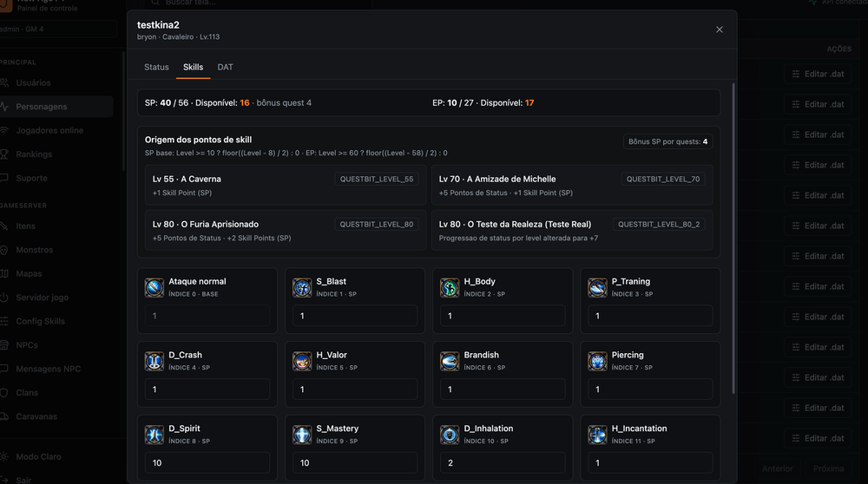Image resolution: width=868 pixels, height=484 pixels.
Task: Focus the D_Spirit level field
Action: pyautogui.click(x=207, y=463)
